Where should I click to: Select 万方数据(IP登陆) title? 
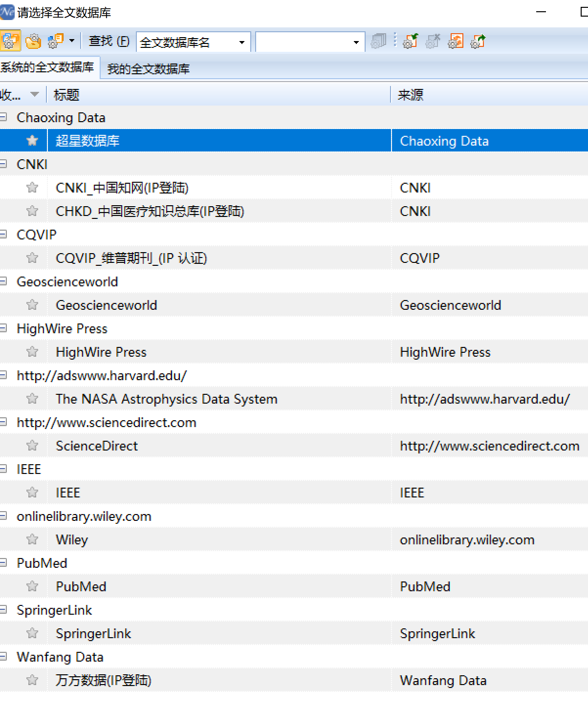104,680
